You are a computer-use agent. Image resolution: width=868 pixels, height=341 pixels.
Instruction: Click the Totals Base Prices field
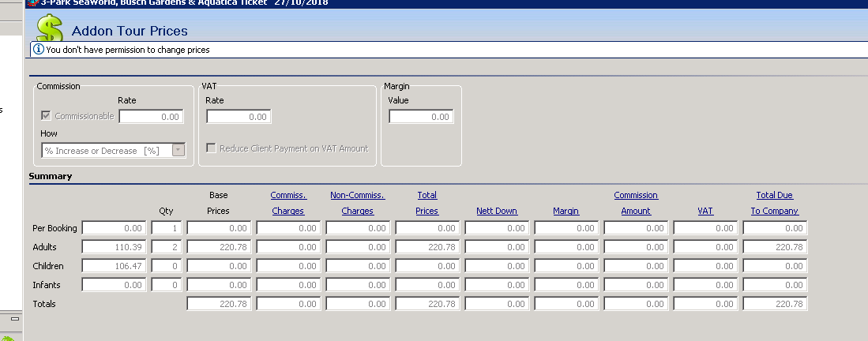(x=220, y=303)
